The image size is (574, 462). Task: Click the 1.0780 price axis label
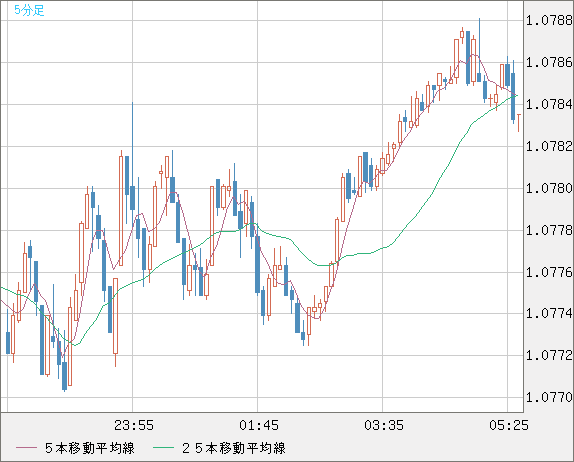549,189
